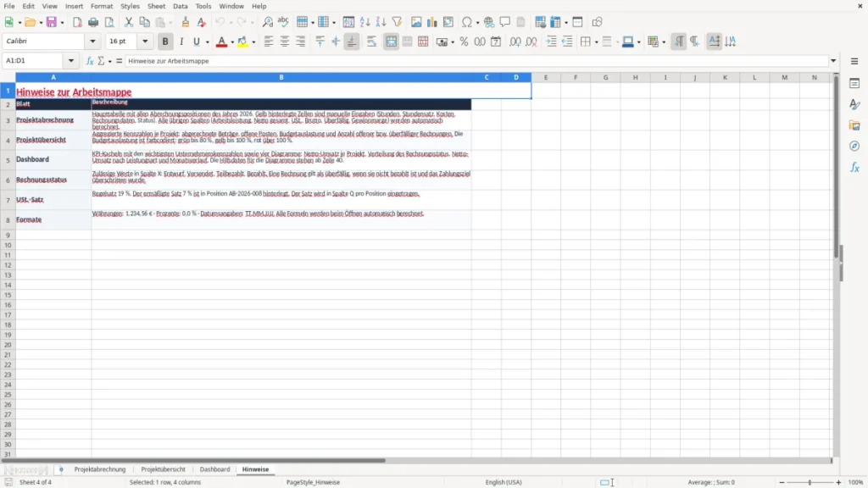Open sidebar Navigator compass icon

point(854,146)
